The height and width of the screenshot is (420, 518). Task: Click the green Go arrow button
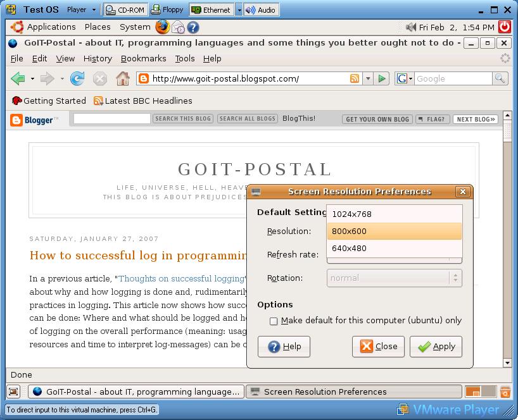(382, 78)
